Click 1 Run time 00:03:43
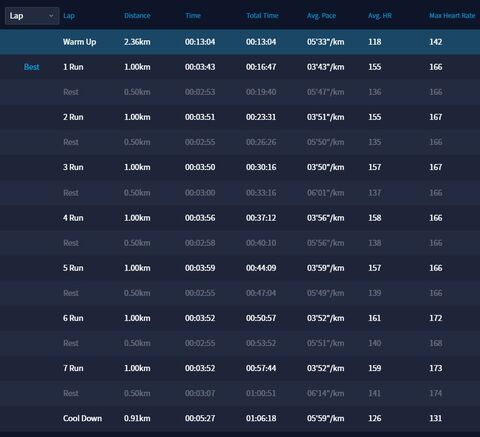The height and width of the screenshot is (437, 480). tap(200, 67)
